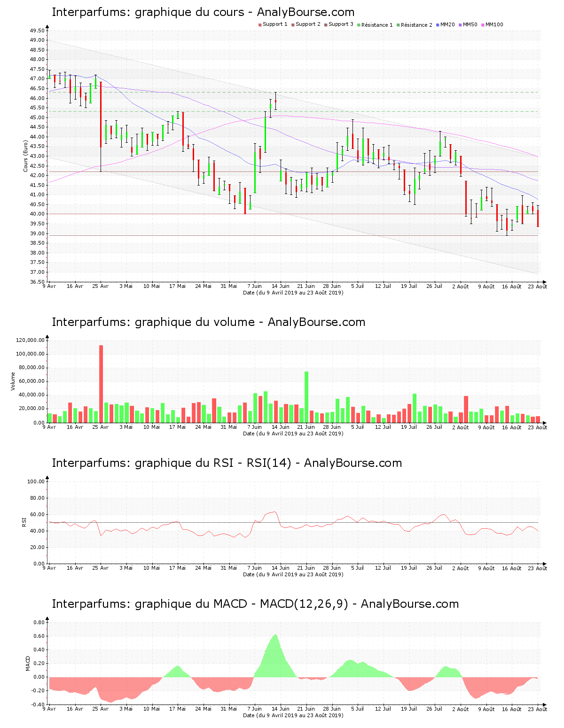Click the 49.50 price axis value

tap(37, 31)
